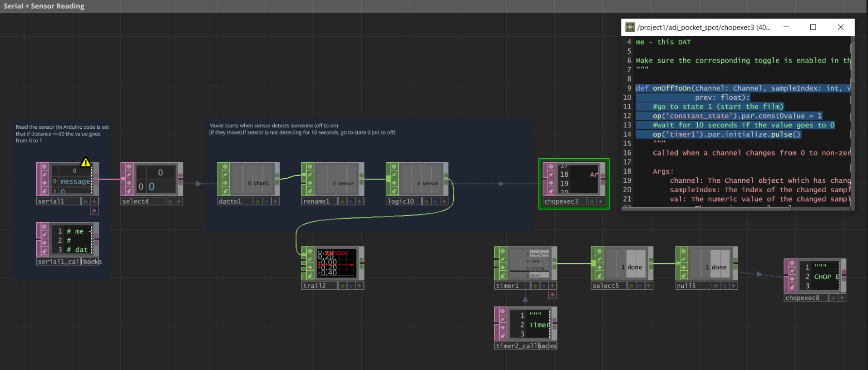Click the yellow warning icon on serial1
The width and height of the screenshot is (868, 370).
click(x=85, y=162)
